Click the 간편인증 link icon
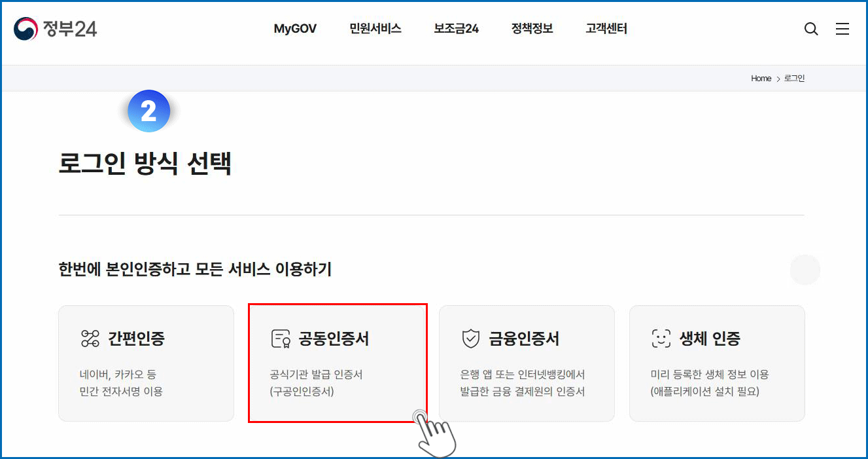 coord(90,339)
